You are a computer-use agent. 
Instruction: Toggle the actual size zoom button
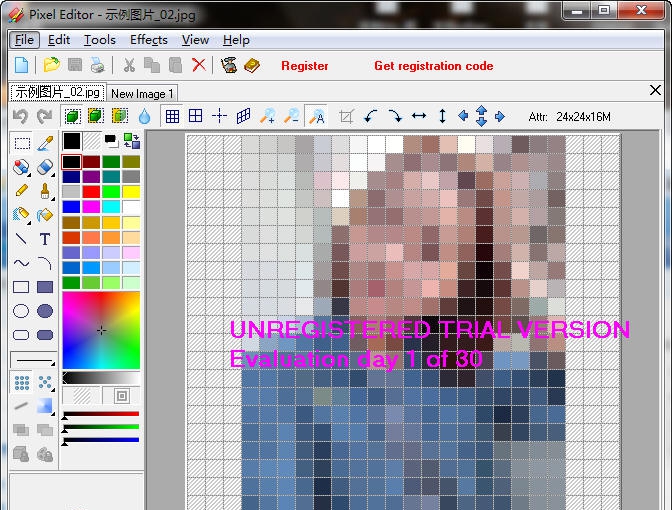(x=316, y=116)
